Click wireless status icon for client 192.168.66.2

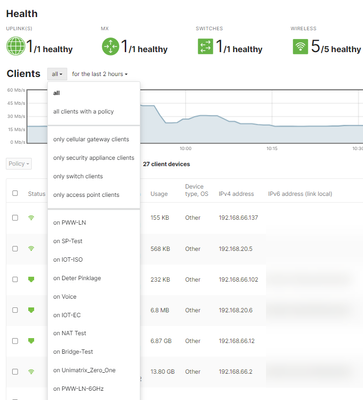point(31,371)
